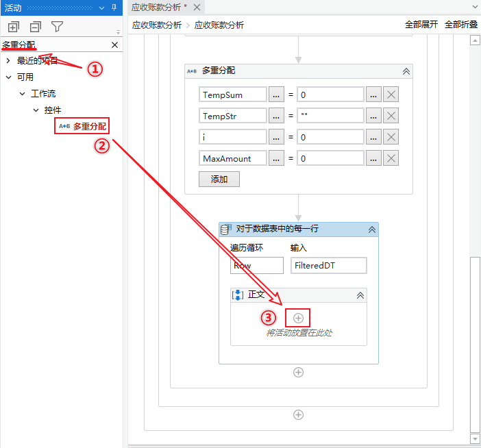Select 多重分配 activity in the tree

(x=89, y=126)
